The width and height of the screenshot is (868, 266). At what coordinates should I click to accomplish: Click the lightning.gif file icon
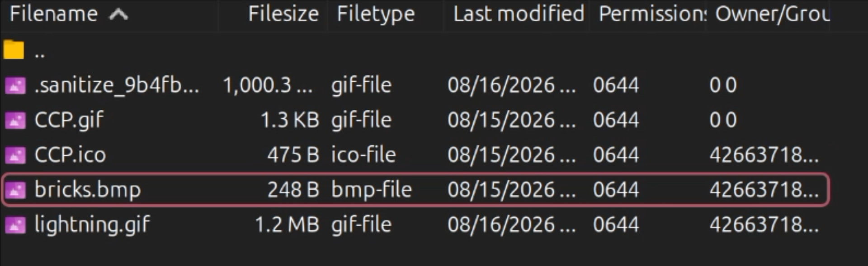15,224
